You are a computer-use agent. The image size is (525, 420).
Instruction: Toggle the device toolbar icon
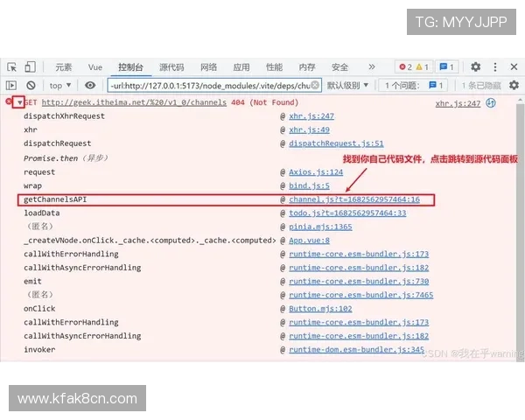30,67
